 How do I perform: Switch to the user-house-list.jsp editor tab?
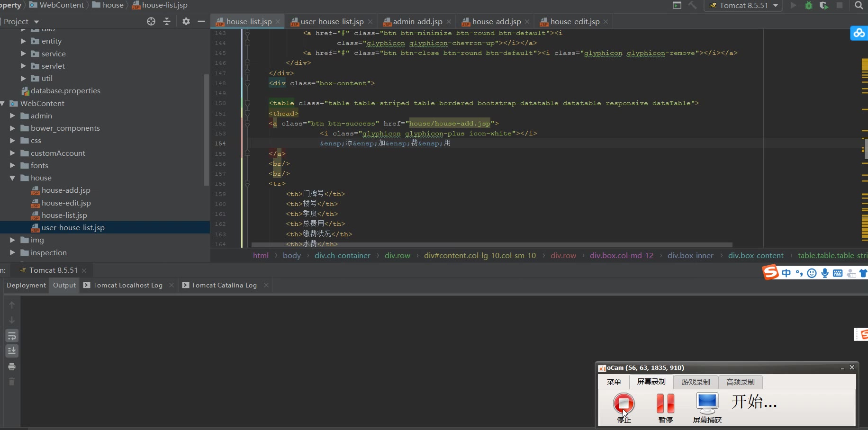click(332, 22)
